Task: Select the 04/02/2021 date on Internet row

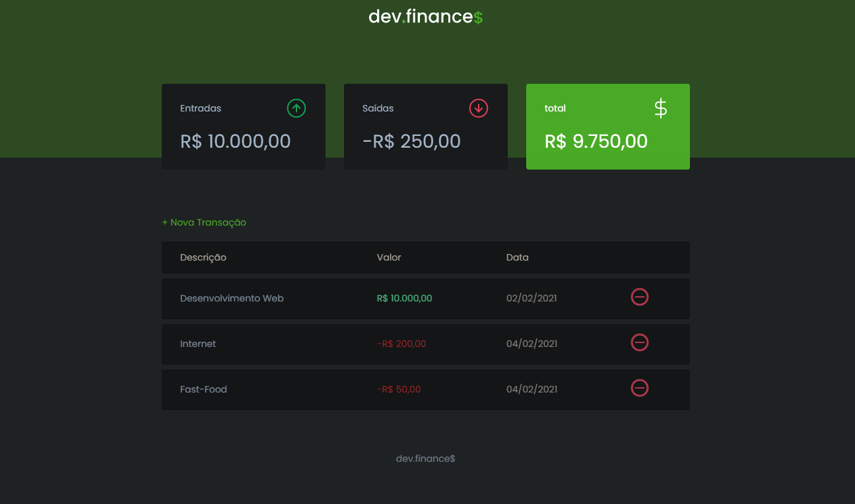Action: (x=531, y=344)
